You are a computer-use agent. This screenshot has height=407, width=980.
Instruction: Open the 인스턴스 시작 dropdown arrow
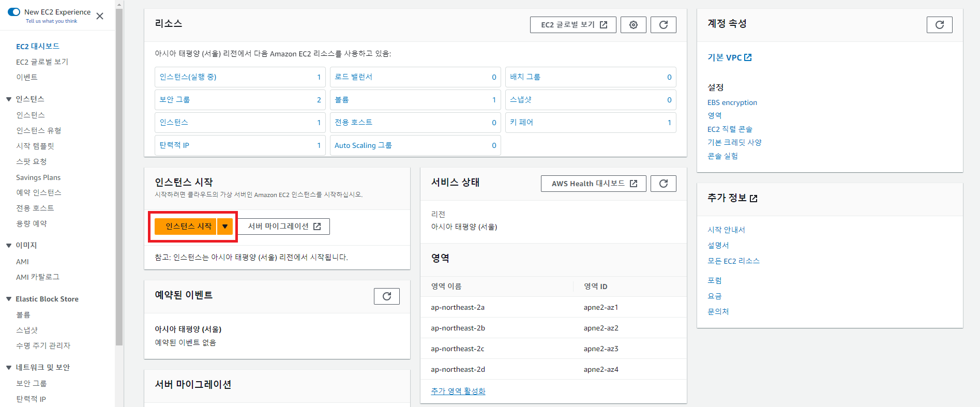tap(225, 226)
